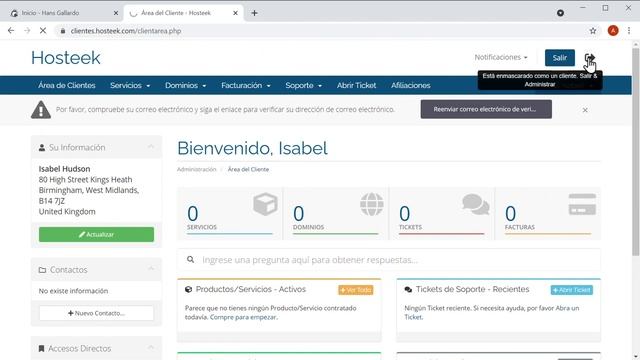Collapse the Su Información panel
640x360 pixels.
coord(151,147)
